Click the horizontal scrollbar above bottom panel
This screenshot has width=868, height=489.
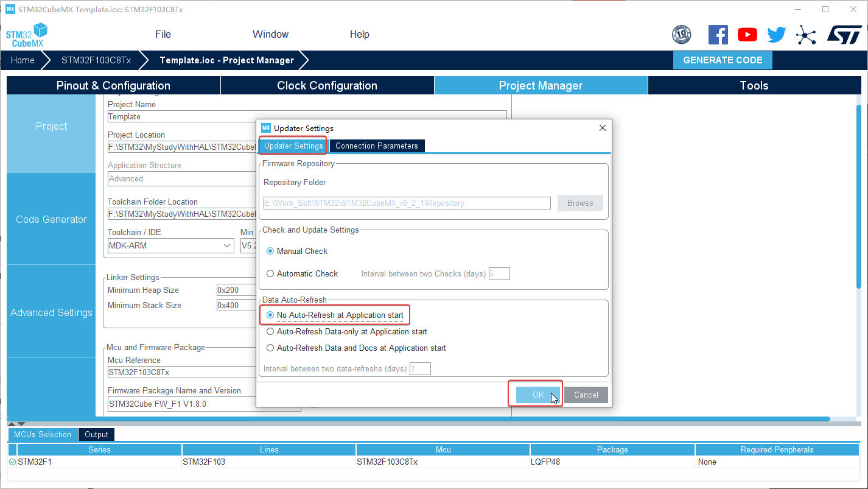419,419
